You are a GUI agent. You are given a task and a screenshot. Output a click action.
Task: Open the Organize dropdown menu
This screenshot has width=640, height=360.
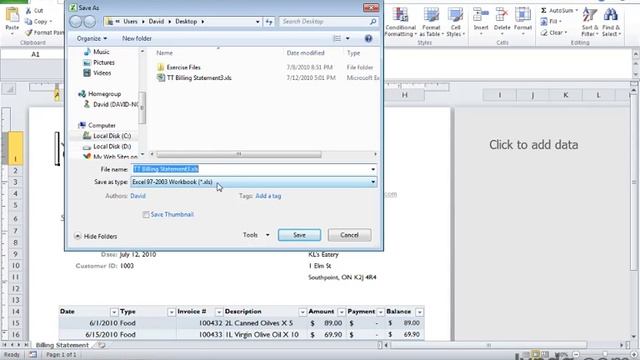click(x=92, y=38)
